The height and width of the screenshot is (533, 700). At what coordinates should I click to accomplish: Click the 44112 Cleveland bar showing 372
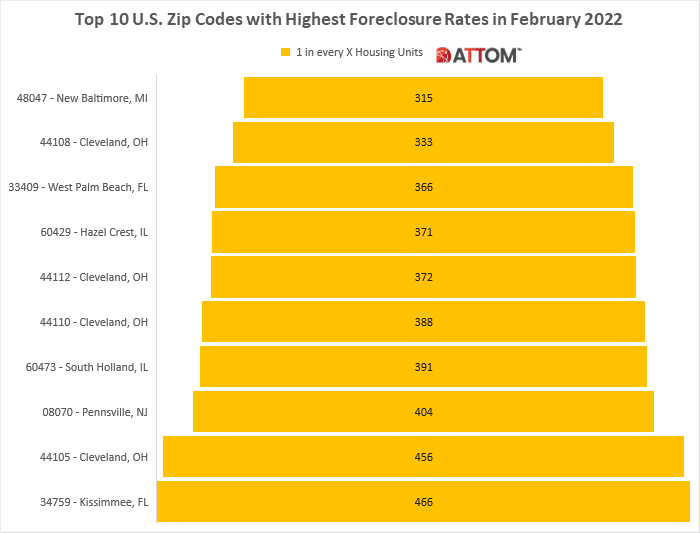(x=423, y=277)
